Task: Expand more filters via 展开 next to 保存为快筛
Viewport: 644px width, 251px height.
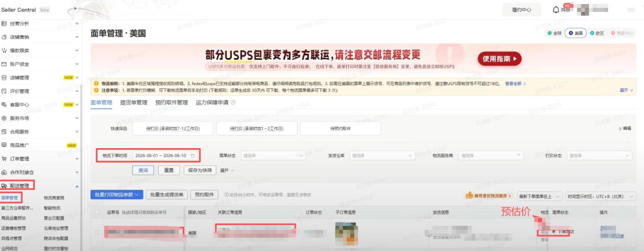Action: (227, 171)
